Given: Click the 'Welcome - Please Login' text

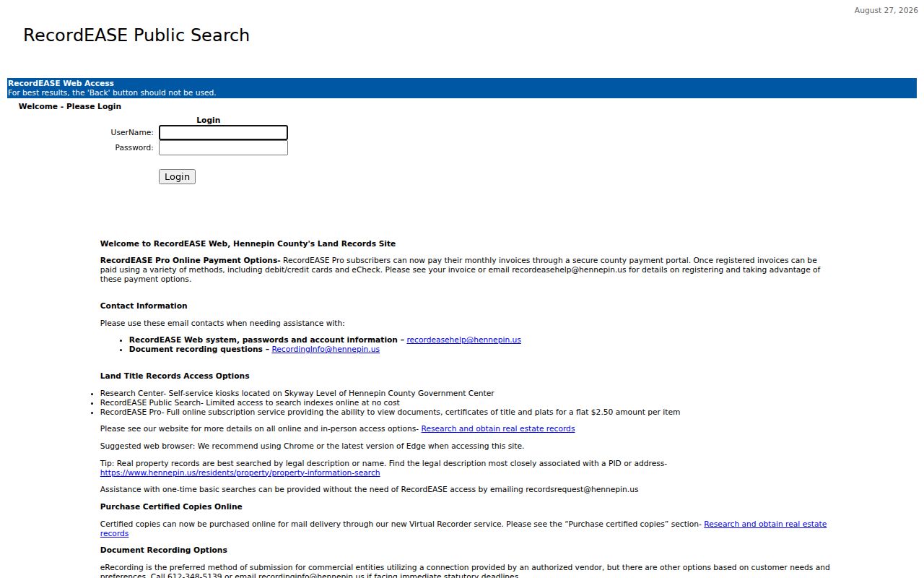Looking at the screenshot, I should click(x=70, y=106).
